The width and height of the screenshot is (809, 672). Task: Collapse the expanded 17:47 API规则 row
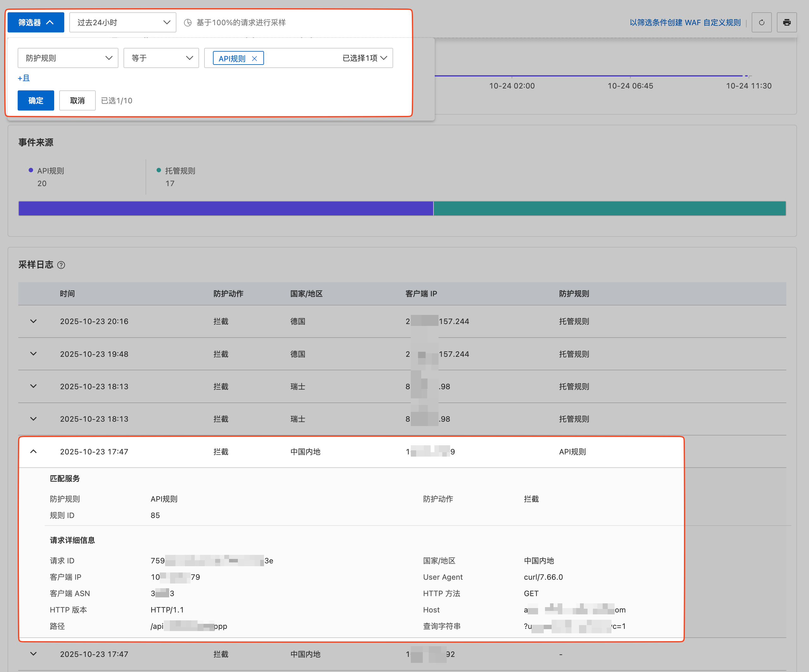click(x=33, y=451)
